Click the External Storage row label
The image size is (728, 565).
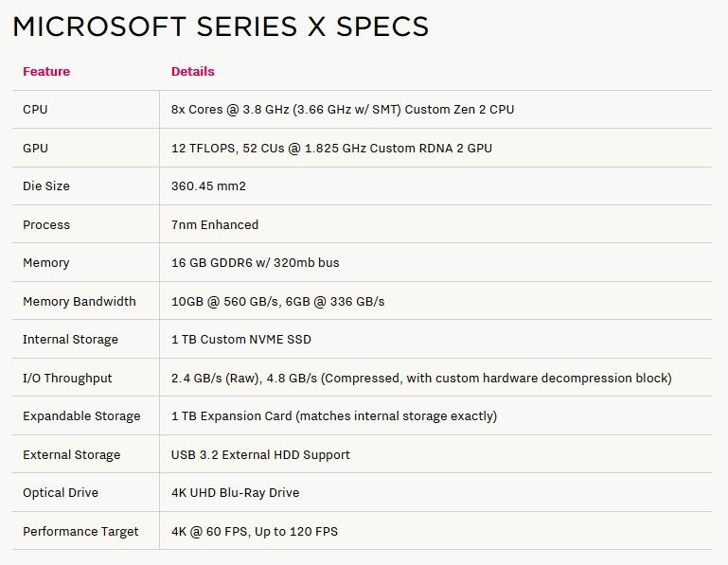pyautogui.click(x=72, y=454)
